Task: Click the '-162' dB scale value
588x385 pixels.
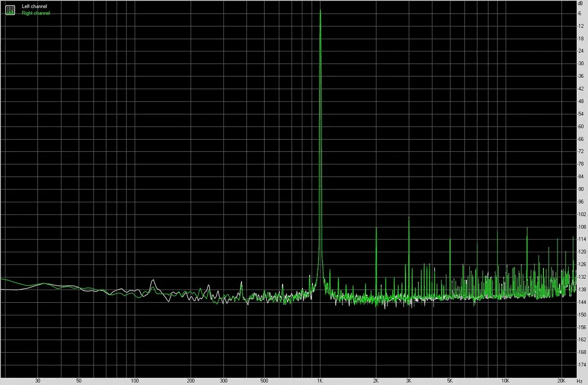Action: click(x=581, y=340)
